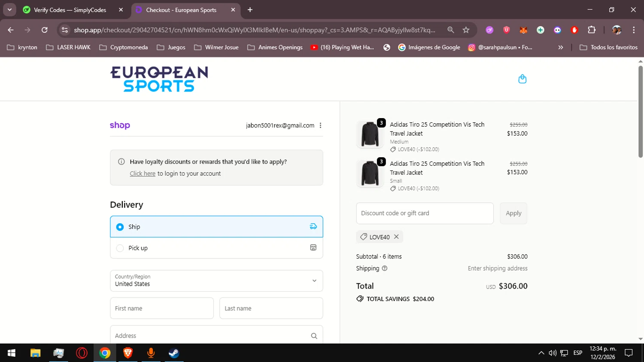This screenshot has height=362, width=644.
Task: Open the Wilmer Josue bookmarks folder
Action: (216, 47)
